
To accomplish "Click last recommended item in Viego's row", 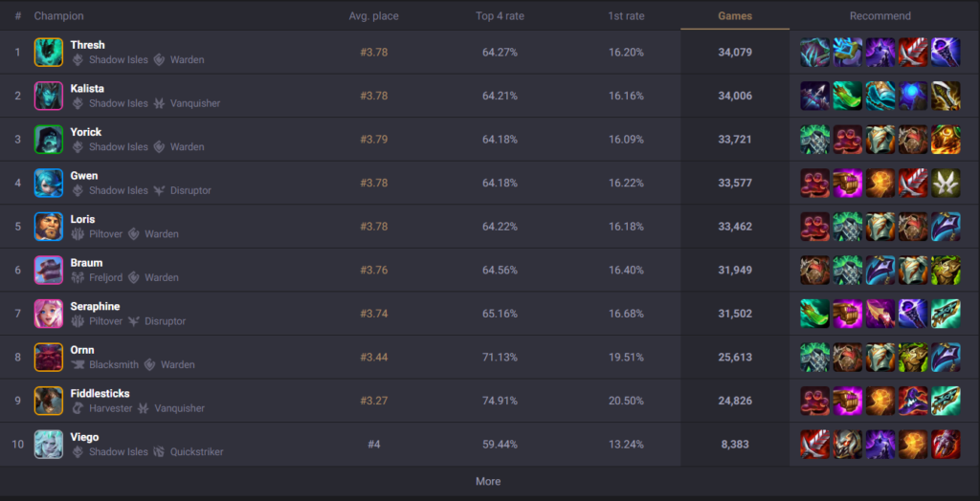I will [x=946, y=445].
